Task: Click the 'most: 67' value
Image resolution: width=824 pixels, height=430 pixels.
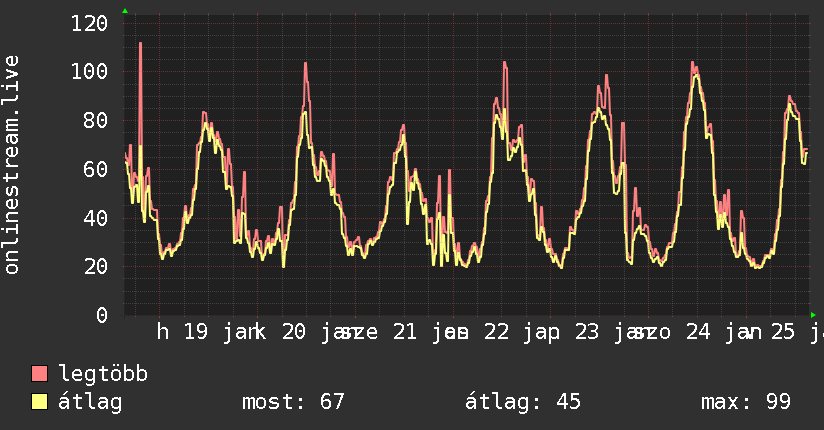Action: pos(293,402)
